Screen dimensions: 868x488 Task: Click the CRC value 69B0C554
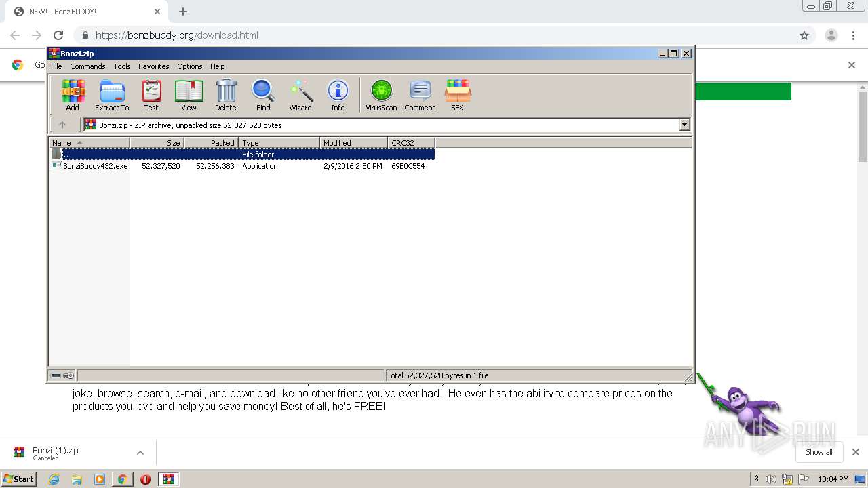408,166
